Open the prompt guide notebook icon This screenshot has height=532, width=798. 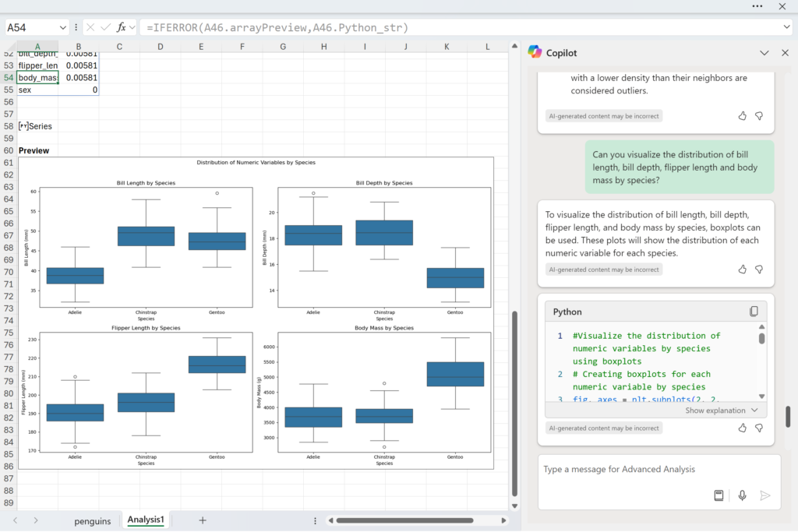[x=719, y=495]
